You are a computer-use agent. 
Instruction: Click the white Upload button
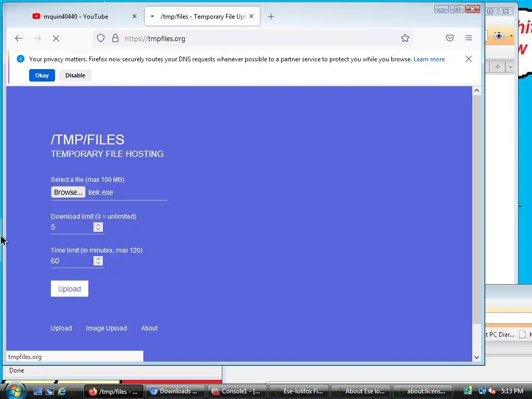coord(70,289)
